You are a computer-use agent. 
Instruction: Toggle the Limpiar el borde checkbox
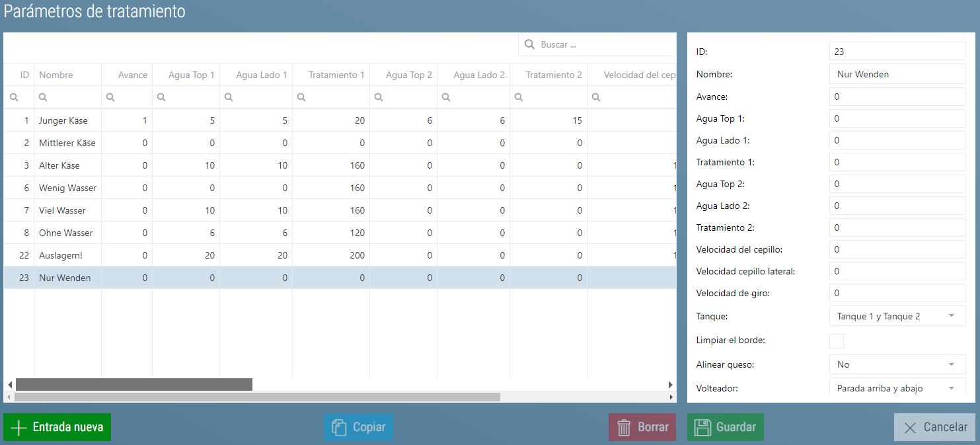pos(836,341)
